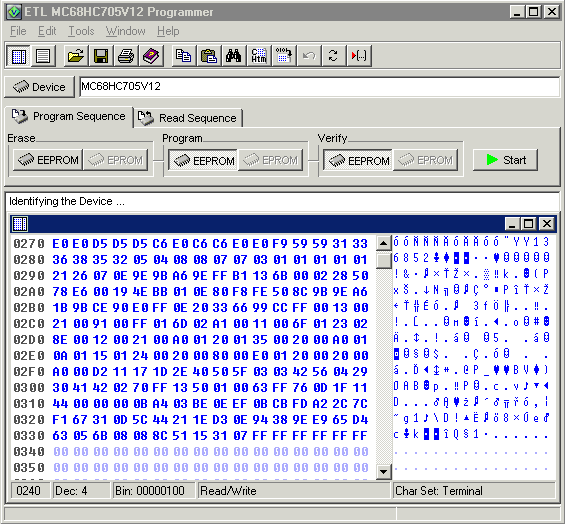Click Char Set: Terminal status field
The width and height of the screenshot is (565, 524).
pos(474,491)
